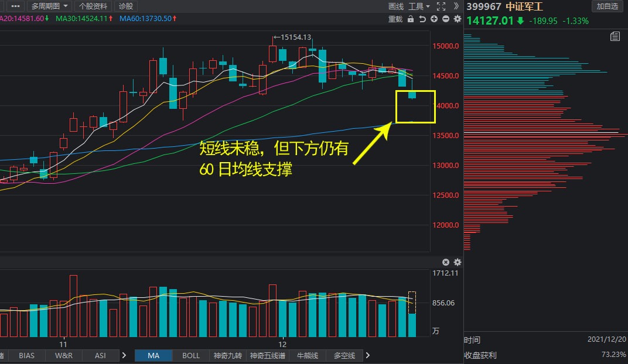Open the 多周期图 dropdown

click(49, 6)
